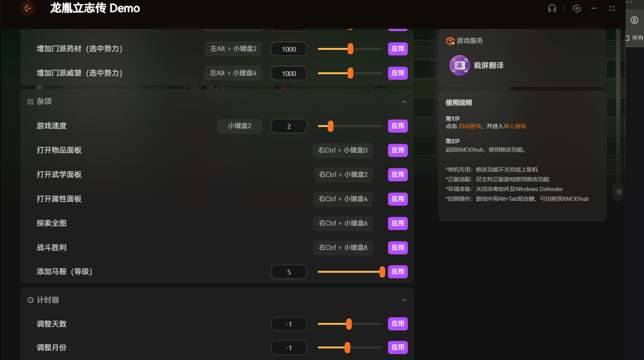Image resolution: width=644 pixels, height=360 pixels.
Task: Apply the 游戏速度 setting
Action: [x=397, y=126]
